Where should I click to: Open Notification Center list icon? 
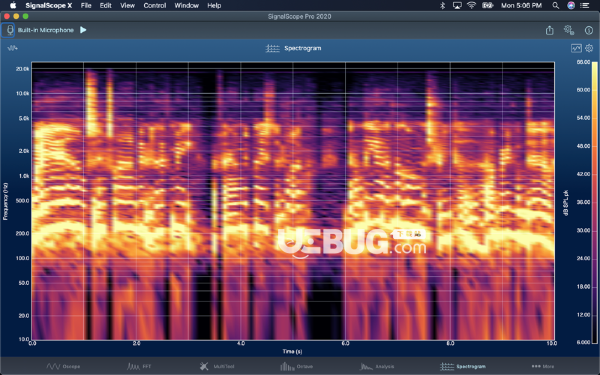585,5
